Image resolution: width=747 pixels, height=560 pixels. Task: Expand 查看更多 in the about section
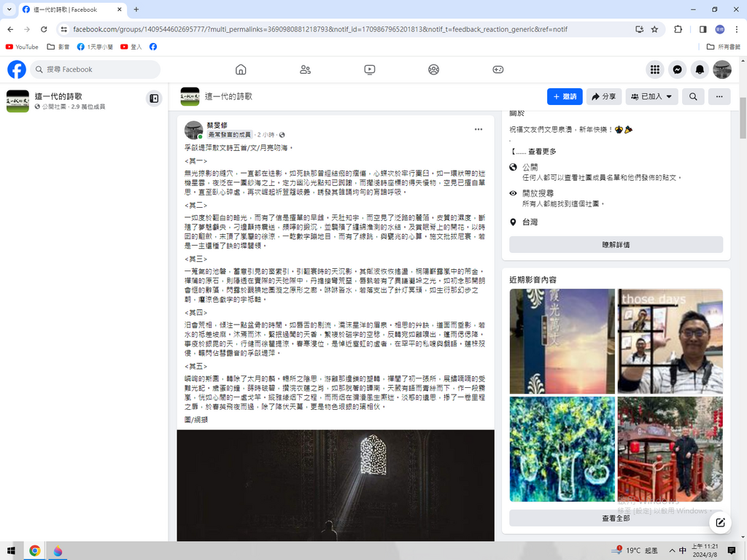click(539, 151)
